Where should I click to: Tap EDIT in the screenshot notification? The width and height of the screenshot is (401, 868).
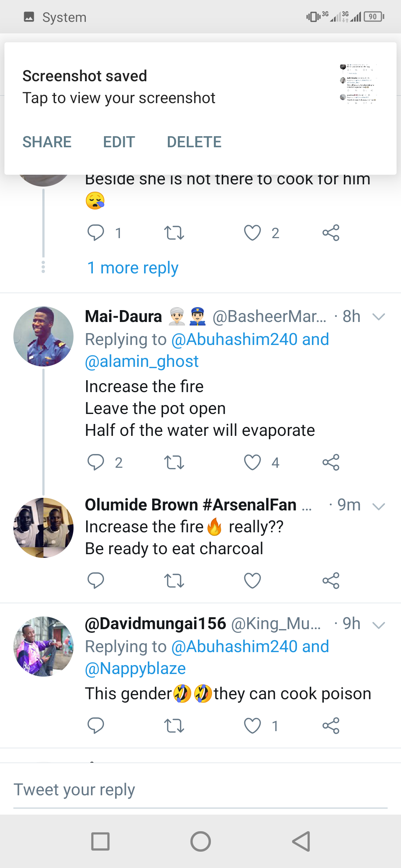(119, 142)
